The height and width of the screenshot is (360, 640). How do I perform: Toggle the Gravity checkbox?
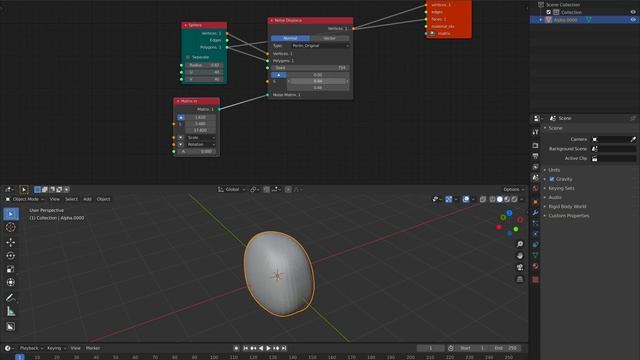point(552,179)
